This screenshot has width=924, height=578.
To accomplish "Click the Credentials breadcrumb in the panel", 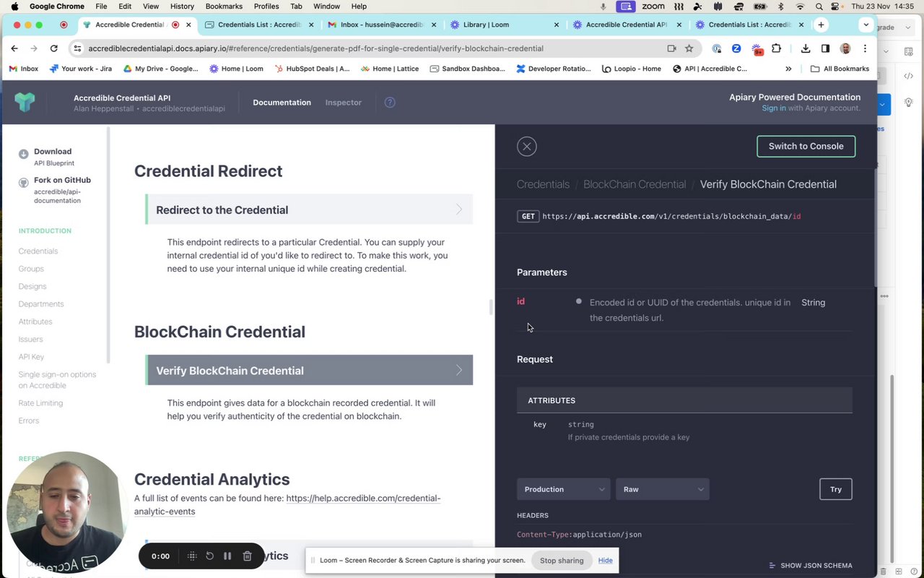I will pos(543,184).
